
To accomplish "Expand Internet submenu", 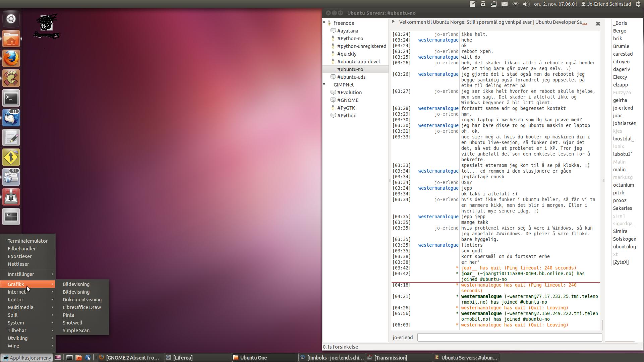I will [28, 292].
